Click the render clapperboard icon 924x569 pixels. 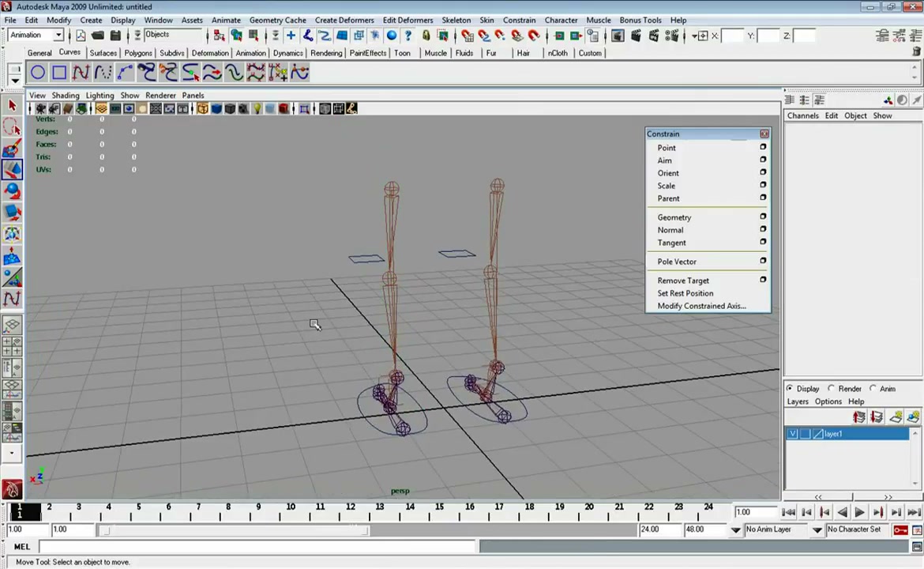(636, 36)
